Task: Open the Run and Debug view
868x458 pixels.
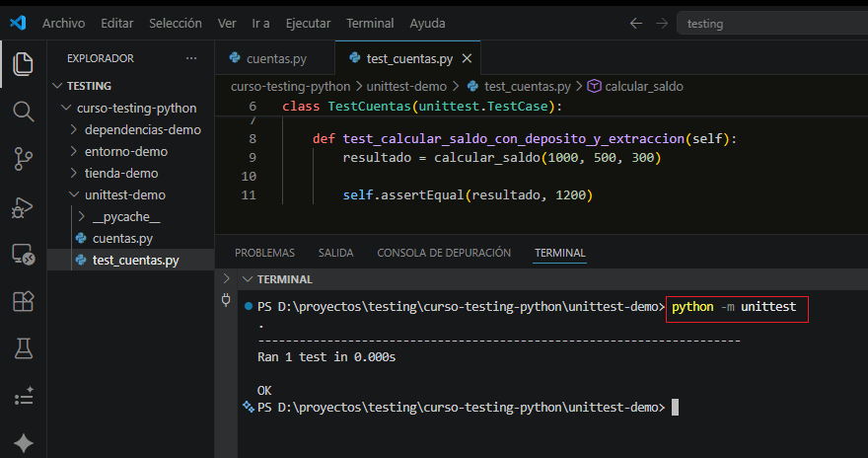Action: point(23,207)
